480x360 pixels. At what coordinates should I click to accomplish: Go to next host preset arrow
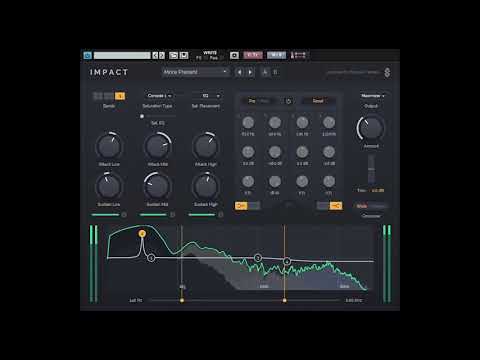tap(162, 55)
